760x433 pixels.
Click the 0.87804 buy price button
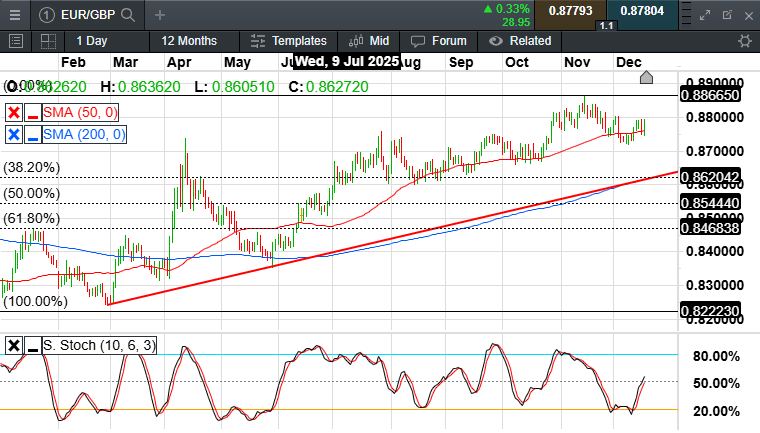[x=642, y=11]
